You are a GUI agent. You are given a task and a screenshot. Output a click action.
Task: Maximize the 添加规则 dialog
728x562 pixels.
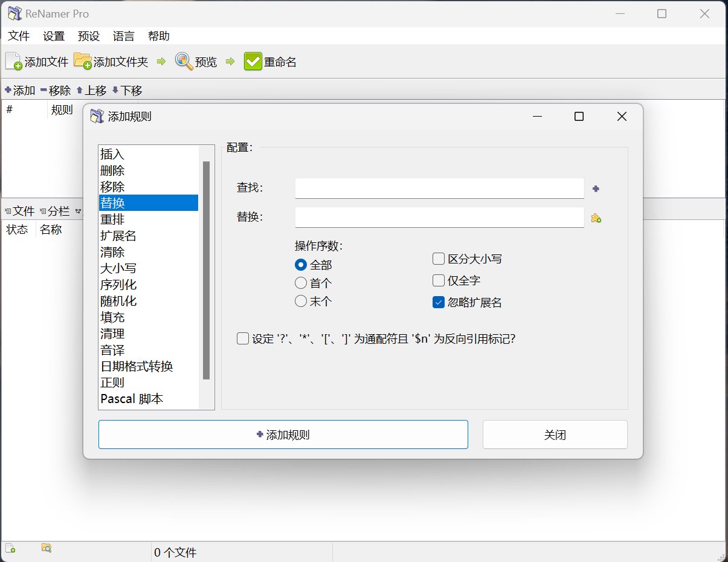579,117
